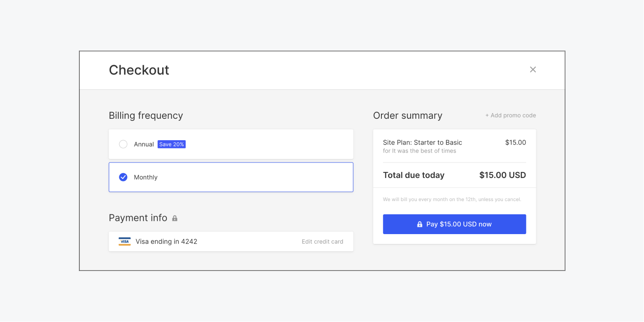This screenshot has width=644, height=322.
Task: Open Edit credit card
Action: coord(322,241)
